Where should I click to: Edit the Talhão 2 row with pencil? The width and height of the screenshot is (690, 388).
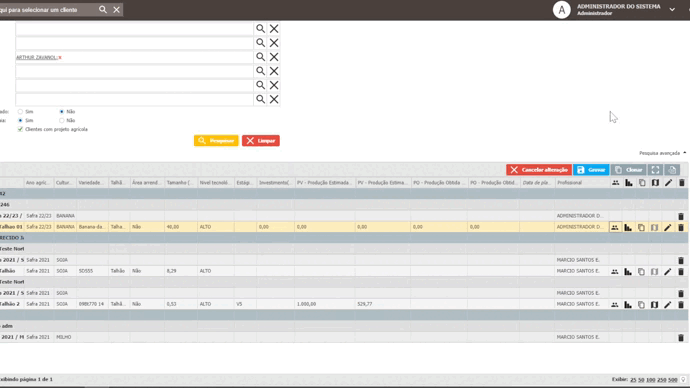coord(668,304)
